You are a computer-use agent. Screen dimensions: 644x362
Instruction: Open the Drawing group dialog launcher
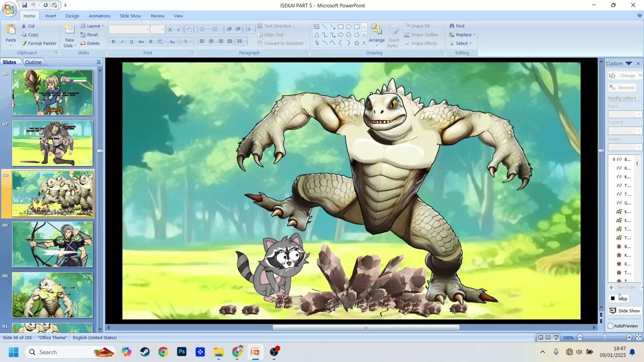[441, 53]
